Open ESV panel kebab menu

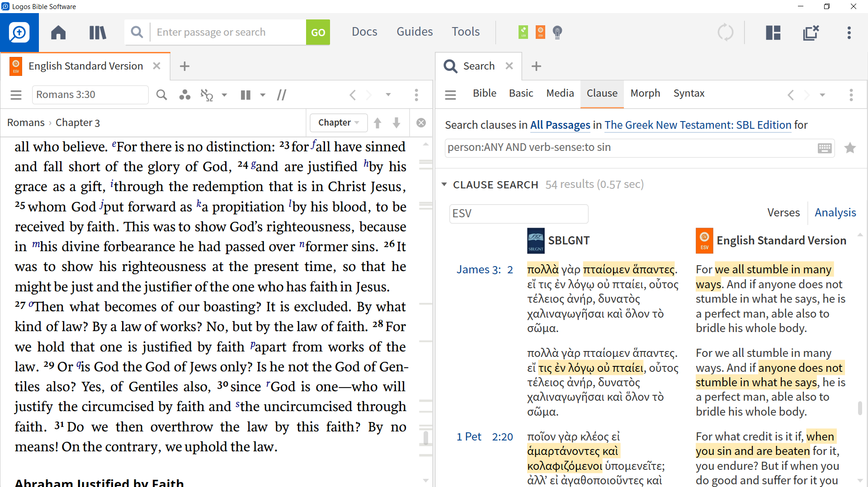point(416,95)
